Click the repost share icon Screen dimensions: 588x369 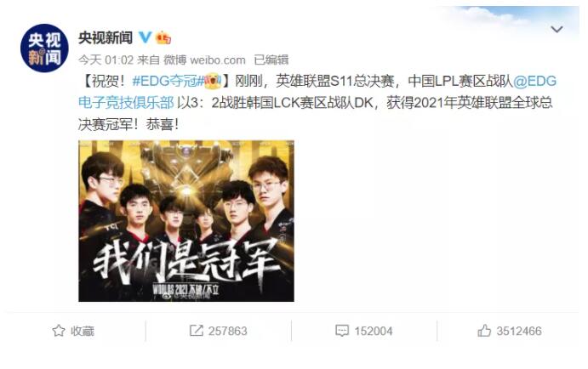pos(196,331)
